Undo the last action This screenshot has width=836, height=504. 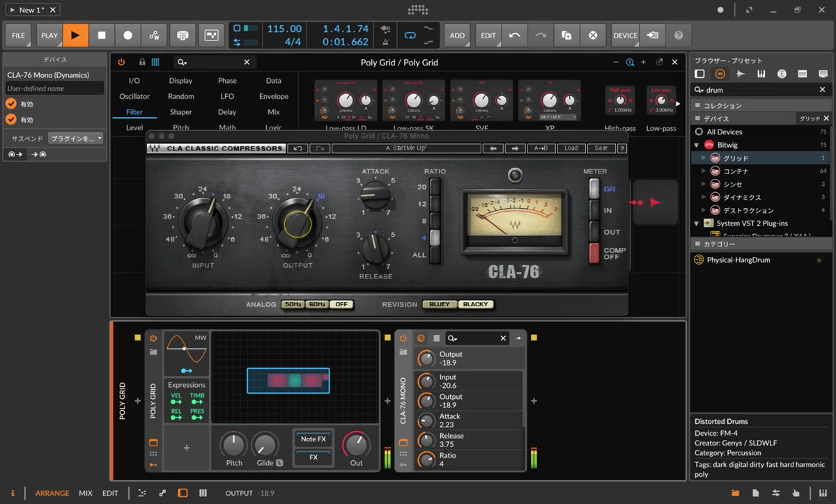[x=514, y=36]
